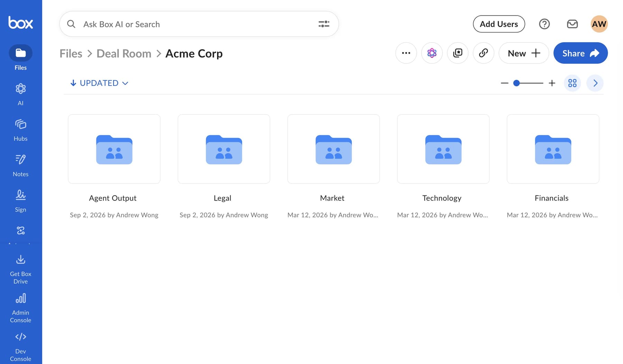Click the Technology folder name

pyautogui.click(x=442, y=198)
